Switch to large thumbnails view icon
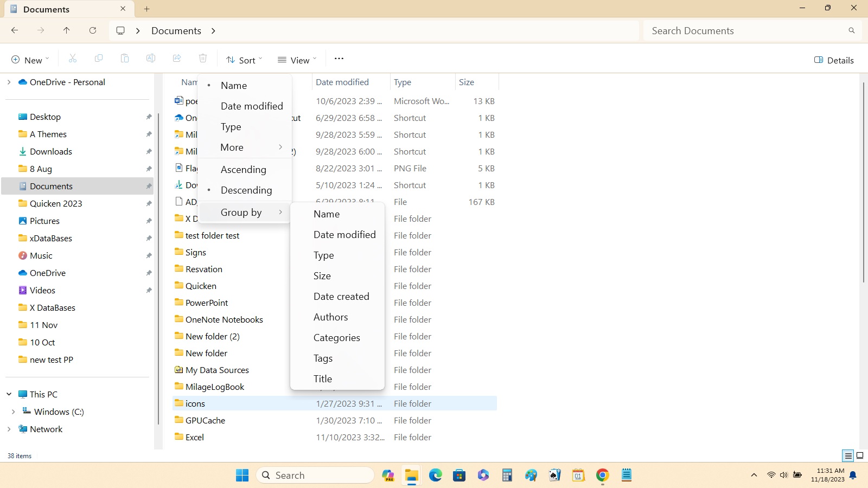Image resolution: width=868 pixels, height=488 pixels. (859, 455)
